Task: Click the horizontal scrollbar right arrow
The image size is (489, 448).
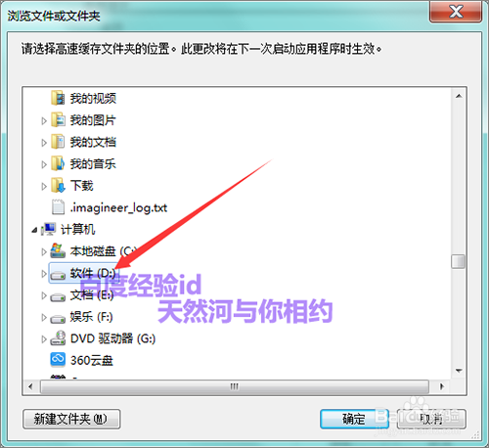Action: click(x=442, y=386)
